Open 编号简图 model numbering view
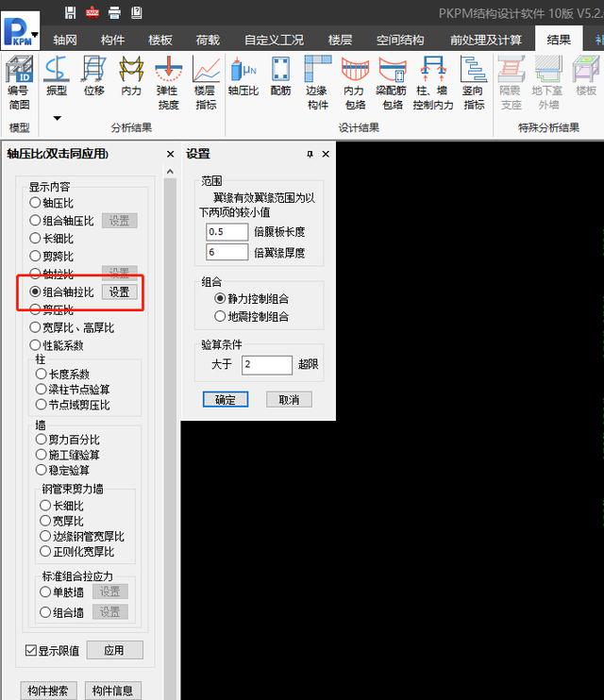604x700 pixels. (19, 83)
